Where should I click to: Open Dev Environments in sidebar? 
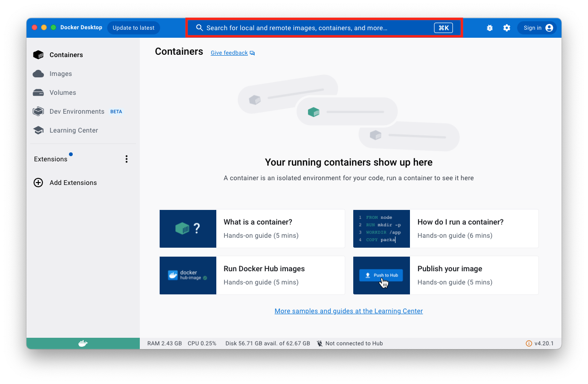[x=83, y=111]
